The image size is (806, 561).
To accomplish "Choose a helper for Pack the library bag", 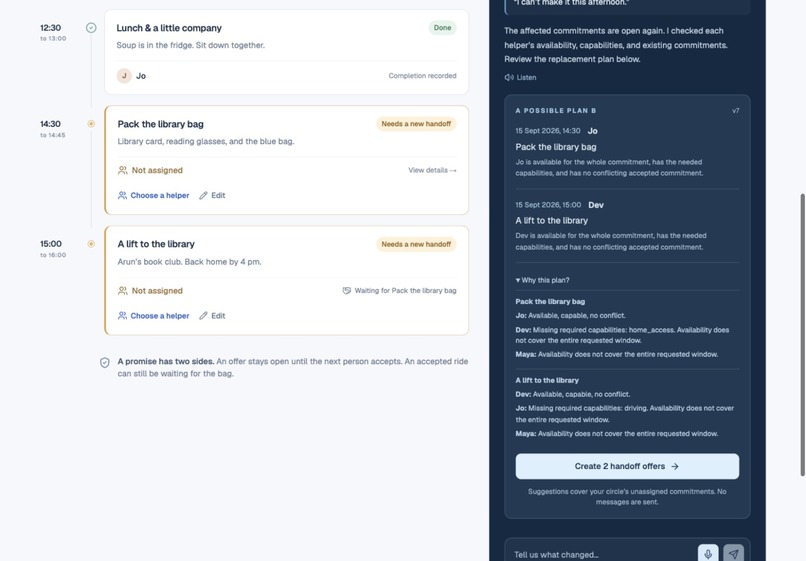I will click(154, 195).
